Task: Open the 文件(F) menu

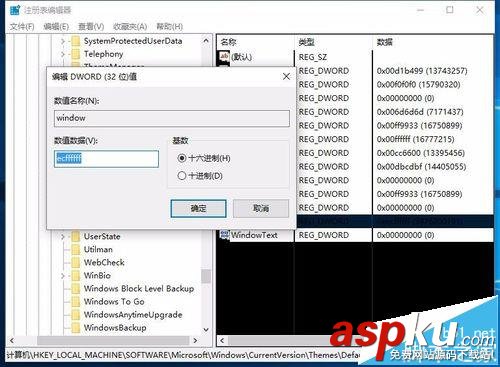Action: 22,26
